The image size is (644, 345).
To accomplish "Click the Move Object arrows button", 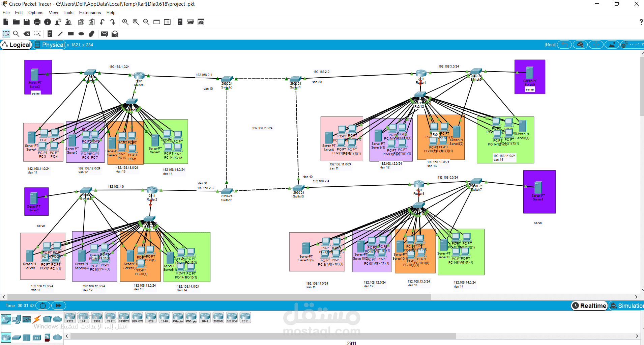I will tap(596, 45).
